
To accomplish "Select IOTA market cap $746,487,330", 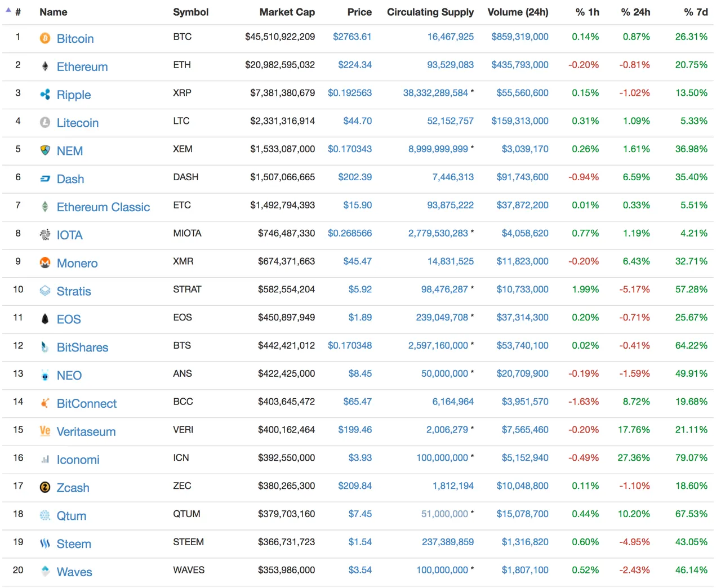I will click(x=286, y=233).
